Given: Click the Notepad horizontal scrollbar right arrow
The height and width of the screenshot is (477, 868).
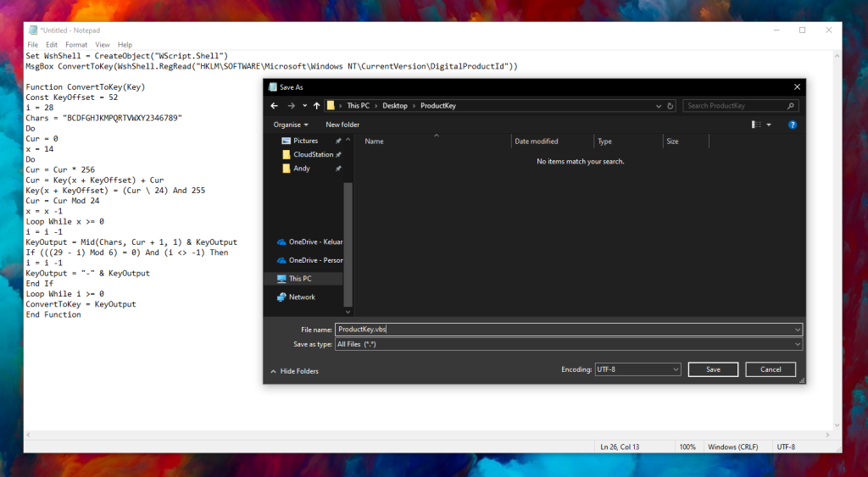Looking at the screenshot, I should (x=828, y=435).
